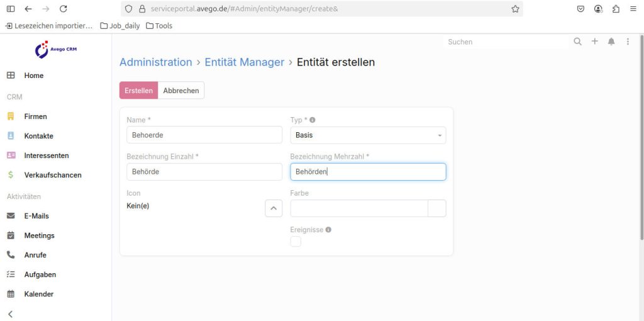This screenshot has width=644, height=321.
Task: Click the Ereignisse info icon
Action: point(328,230)
